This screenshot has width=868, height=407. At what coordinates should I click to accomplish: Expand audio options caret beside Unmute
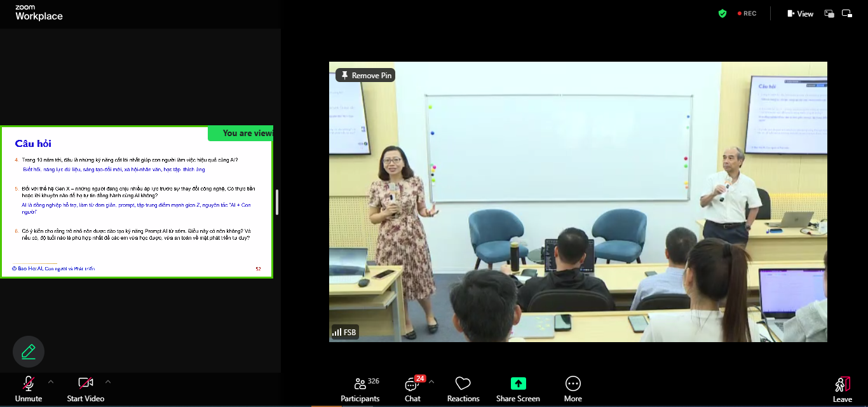pos(51,382)
